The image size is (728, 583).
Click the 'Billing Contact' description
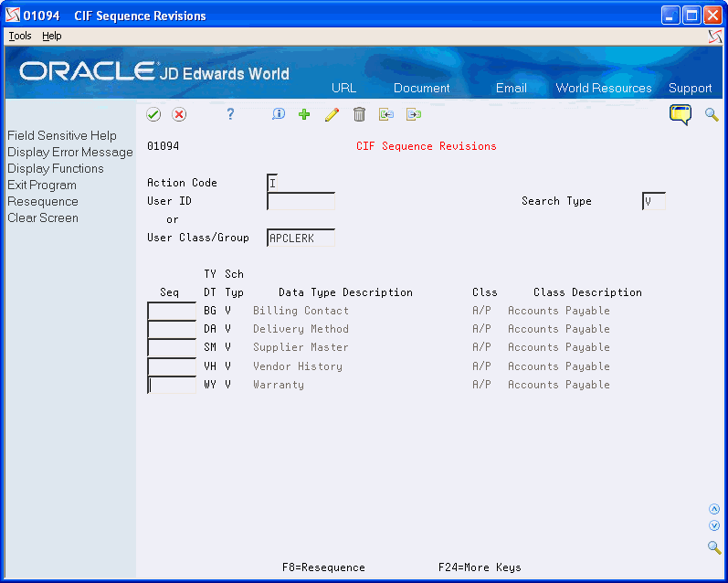click(301, 311)
